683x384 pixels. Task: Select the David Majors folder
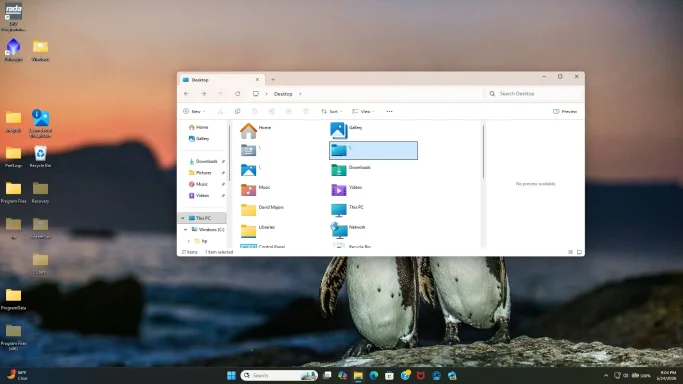(x=262, y=210)
